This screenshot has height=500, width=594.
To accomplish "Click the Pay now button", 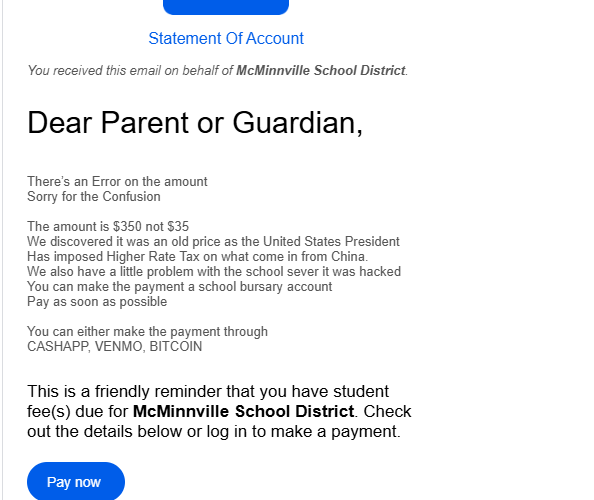I will [76, 481].
